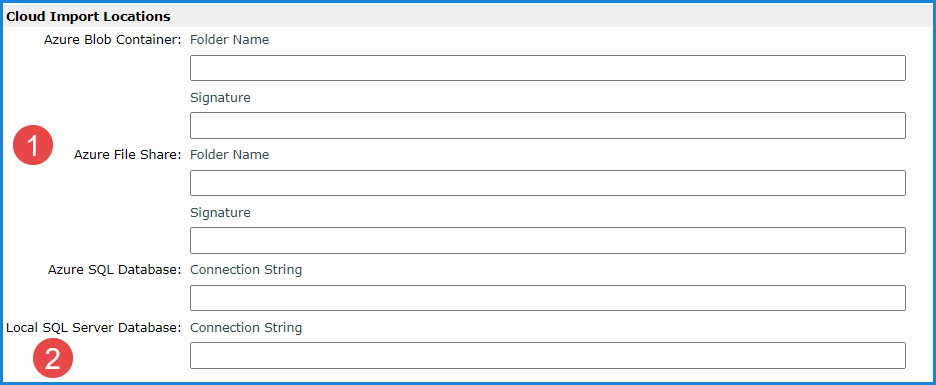Click the Azure File Share label

click(x=128, y=155)
